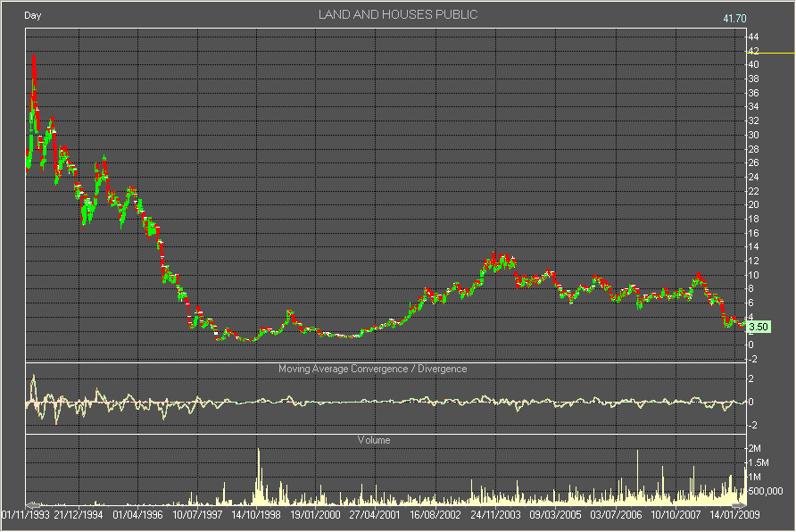
Task: Click the left scroll arrow below the chart
Action: click(x=33, y=505)
